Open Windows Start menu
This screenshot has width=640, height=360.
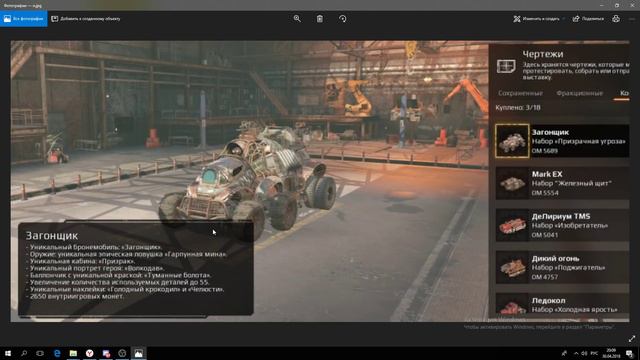(8, 353)
